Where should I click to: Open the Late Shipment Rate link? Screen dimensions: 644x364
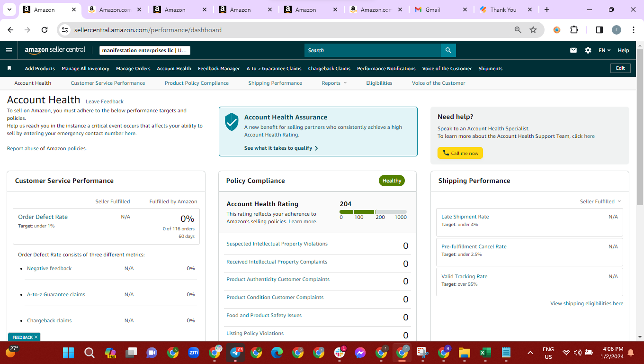tap(465, 217)
